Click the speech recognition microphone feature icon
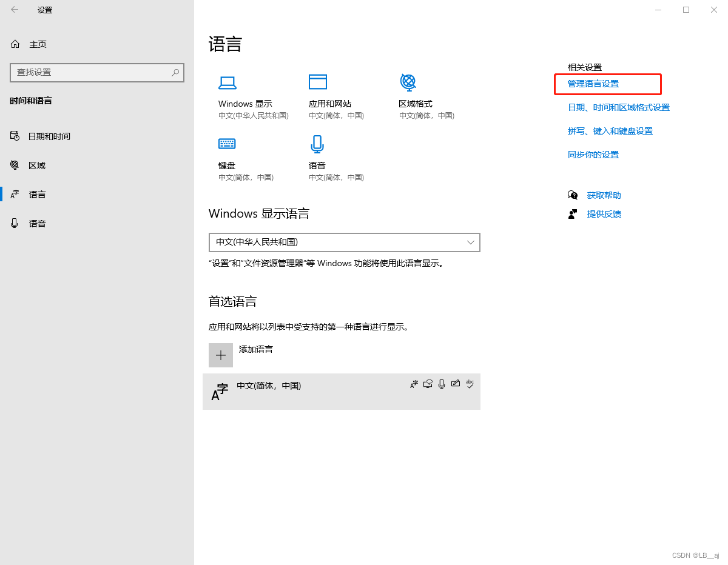The width and height of the screenshot is (728, 565). point(442,384)
